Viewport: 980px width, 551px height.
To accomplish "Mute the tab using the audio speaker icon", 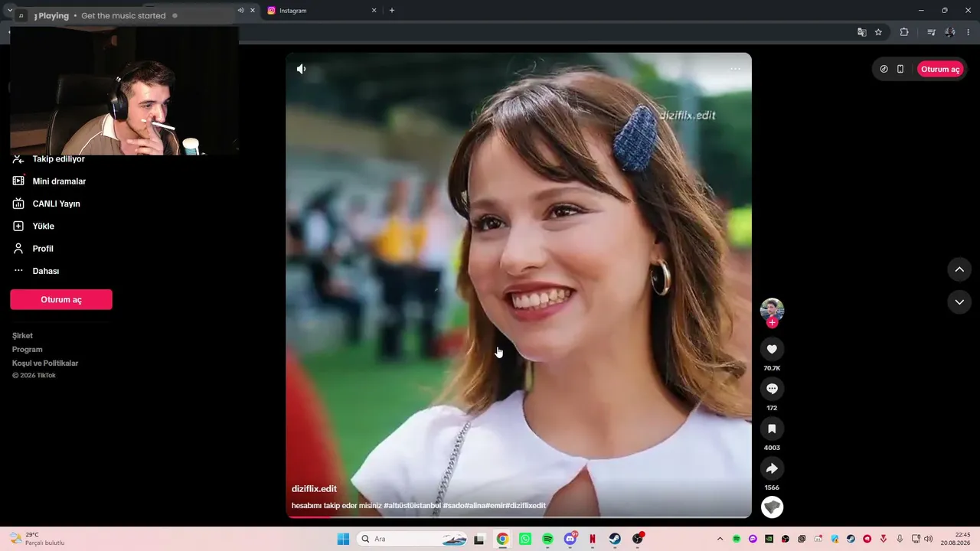I will [x=240, y=11].
